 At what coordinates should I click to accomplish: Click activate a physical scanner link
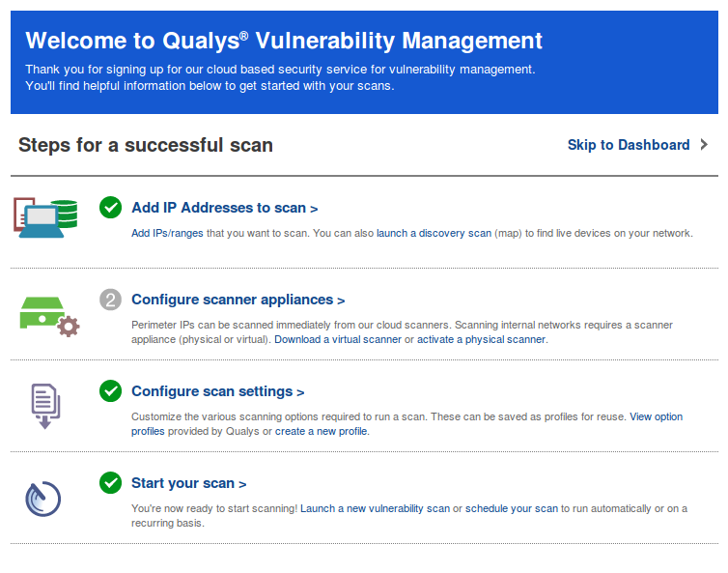pos(481,339)
